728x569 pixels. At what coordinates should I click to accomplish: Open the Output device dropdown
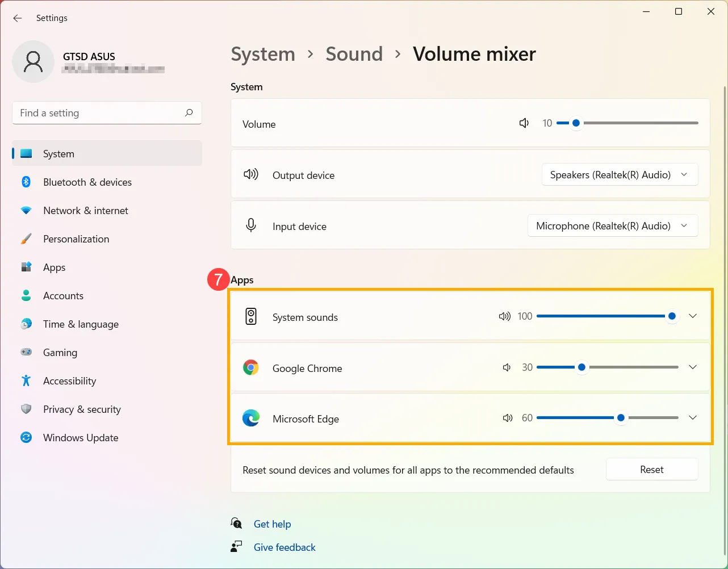[619, 174]
